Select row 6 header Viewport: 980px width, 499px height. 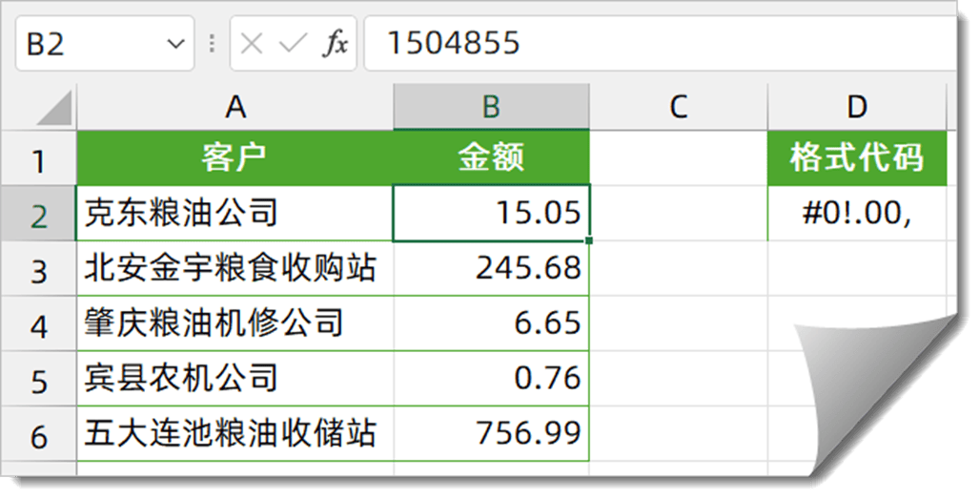38,434
